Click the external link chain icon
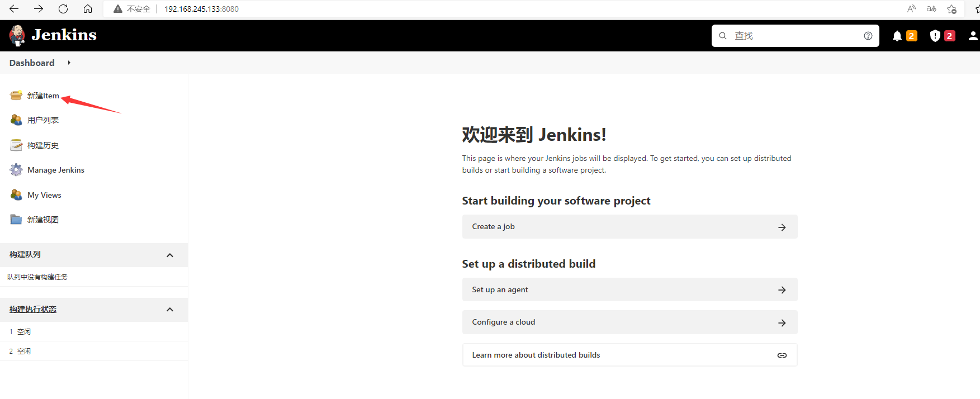This screenshot has width=980, height=399. pos(782,355)
